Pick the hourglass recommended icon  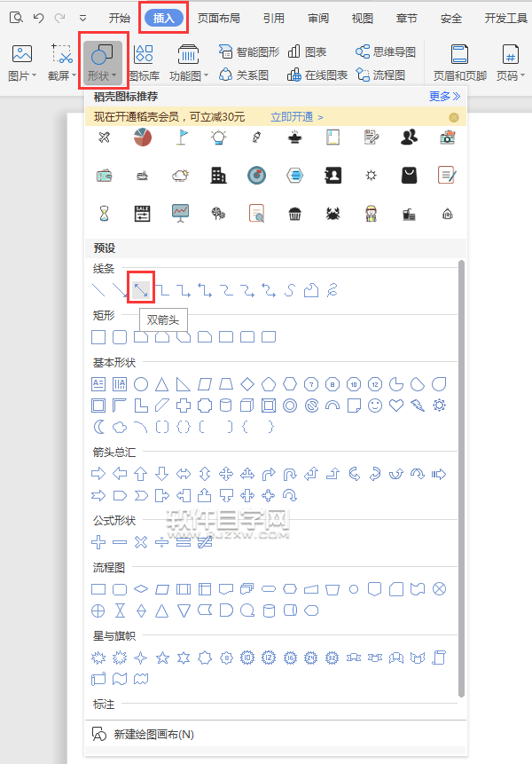[x=104, y=214]
